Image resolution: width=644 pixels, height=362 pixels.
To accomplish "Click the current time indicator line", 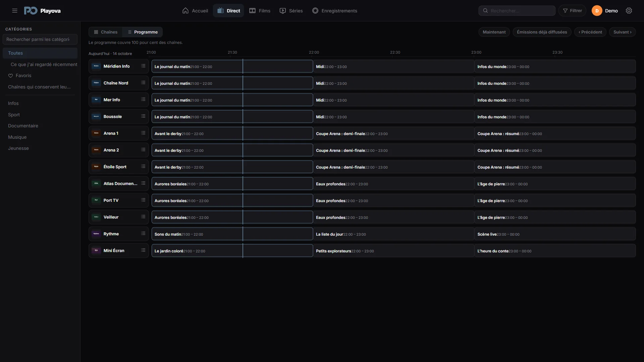I will [243, 158].
